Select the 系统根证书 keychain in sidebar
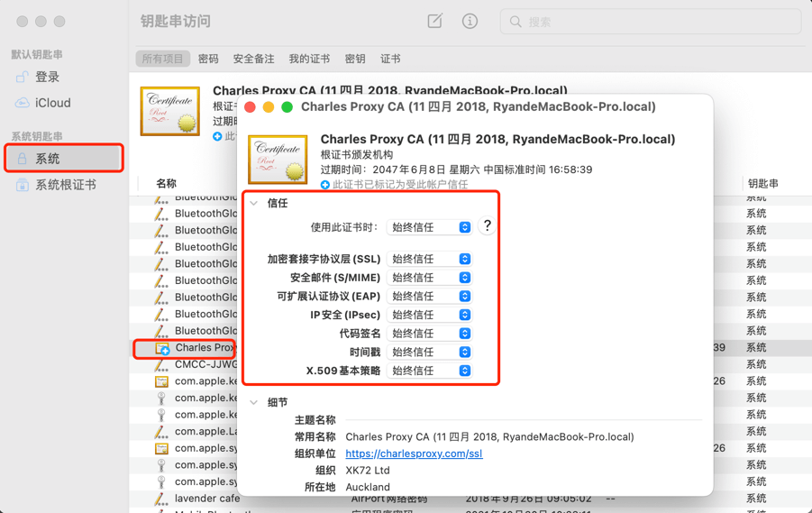This screenshot has height=513, width=812. click(x=65, y=185)
